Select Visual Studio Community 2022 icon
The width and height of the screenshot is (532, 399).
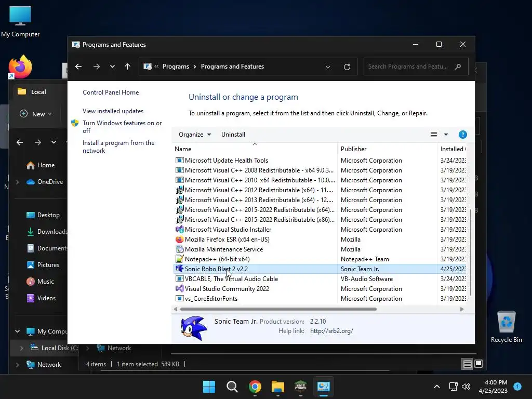[x=179, y=289]
